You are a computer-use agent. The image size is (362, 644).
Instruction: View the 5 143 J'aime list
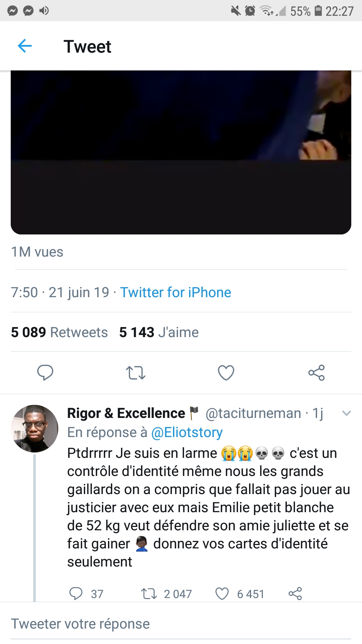pos(159,332)
